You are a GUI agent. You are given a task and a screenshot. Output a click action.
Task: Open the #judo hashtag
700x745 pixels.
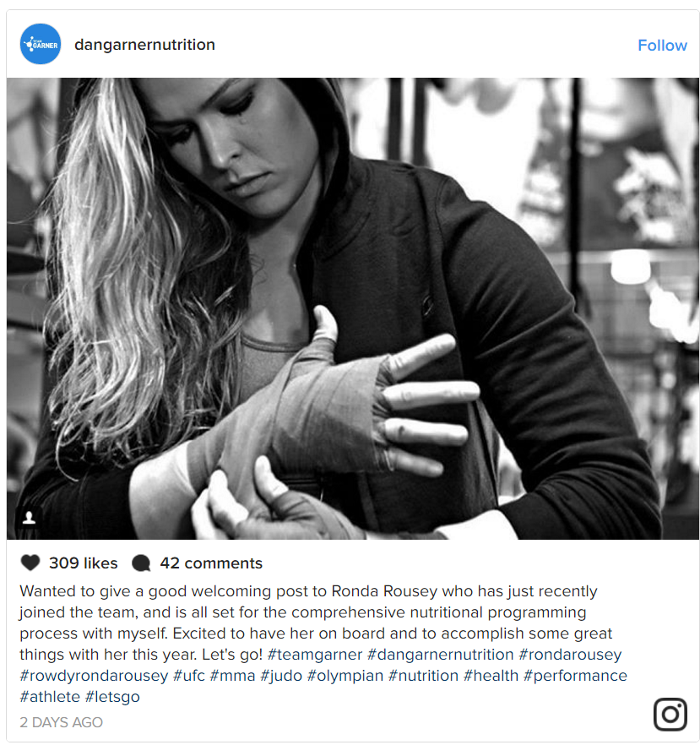[x=281, y=676]
